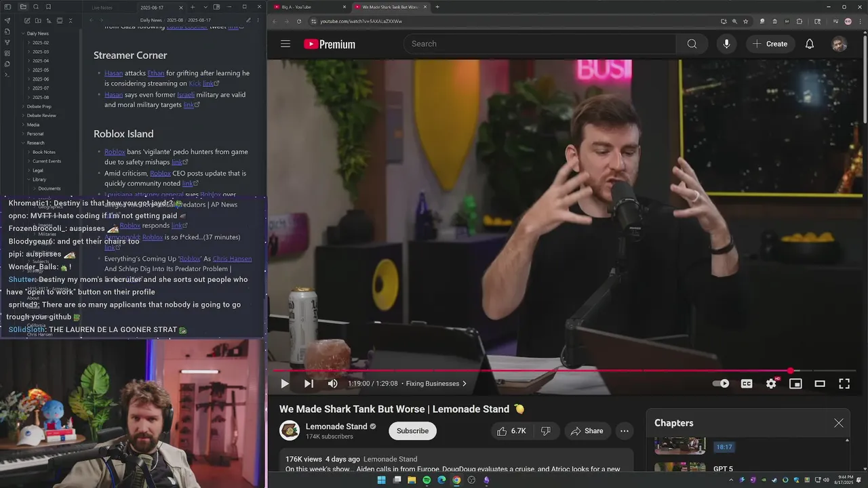Open Chrome three-dot menu
Viewport: 868px width, 488px height.
pos(859,21)
